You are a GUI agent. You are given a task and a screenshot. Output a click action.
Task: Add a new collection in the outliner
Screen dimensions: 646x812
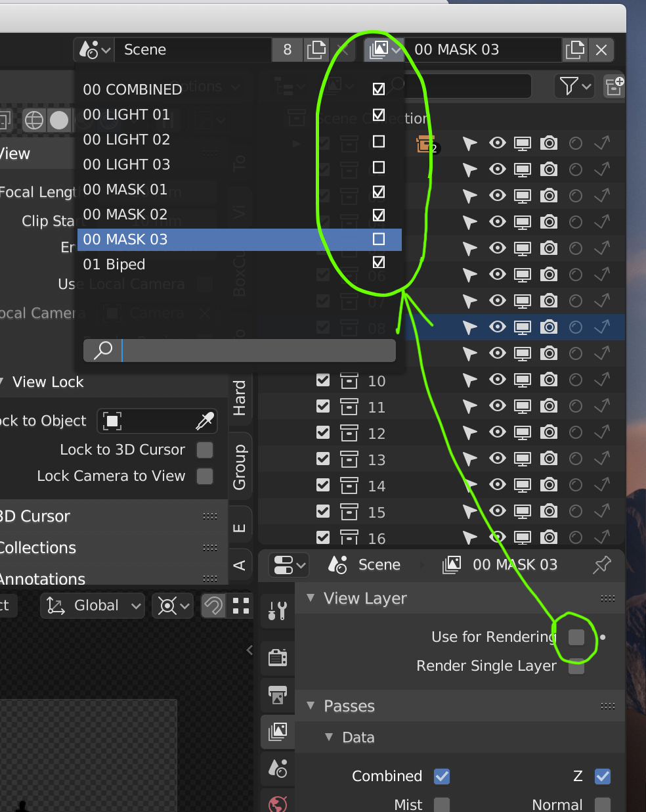click(x=614, y=85)
